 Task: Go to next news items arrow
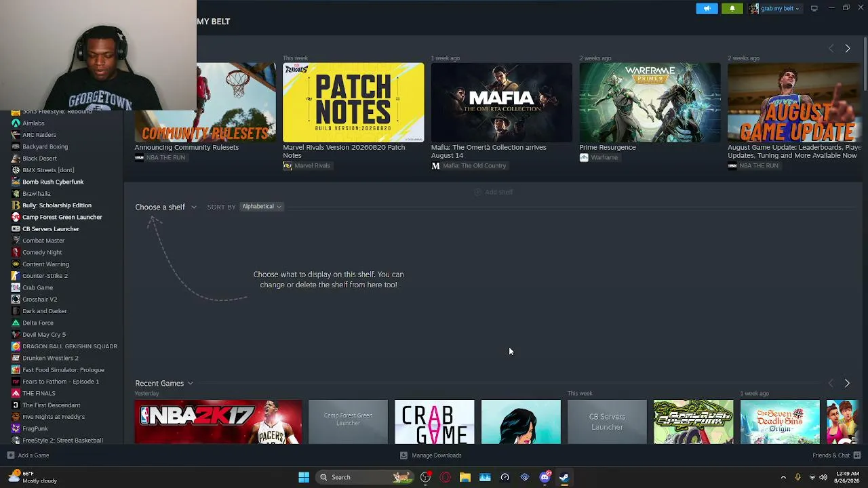[x=847, y=49]
